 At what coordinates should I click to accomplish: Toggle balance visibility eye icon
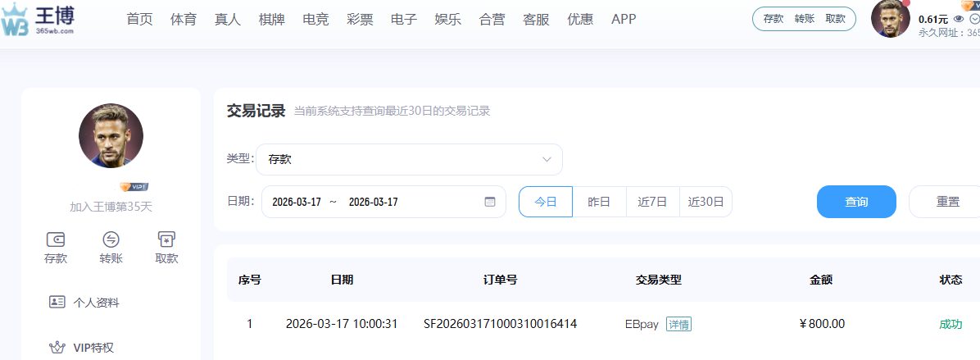tap(958, 19)
